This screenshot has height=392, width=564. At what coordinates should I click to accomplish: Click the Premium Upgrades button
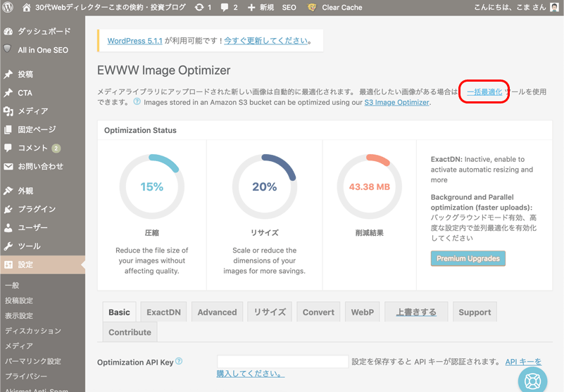(x=468, y=258)
